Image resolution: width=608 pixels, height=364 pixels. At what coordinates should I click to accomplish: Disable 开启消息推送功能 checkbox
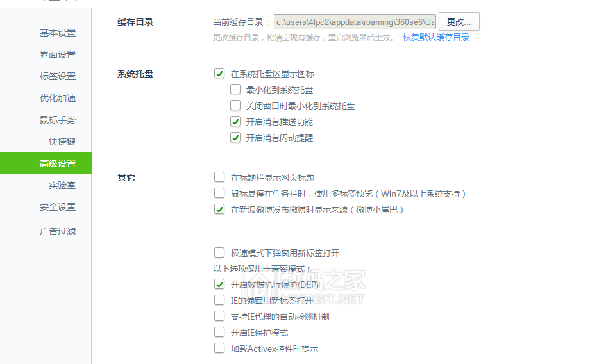tap(235, 121)
